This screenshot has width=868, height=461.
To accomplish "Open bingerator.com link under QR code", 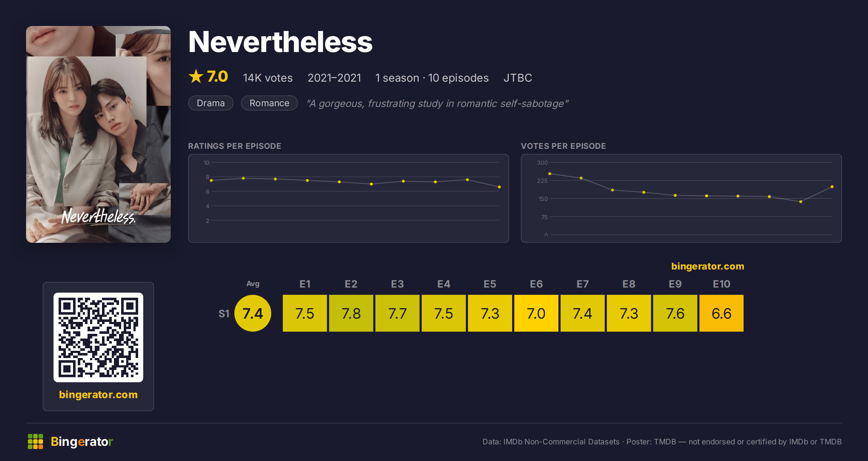I will coord(98,395).
